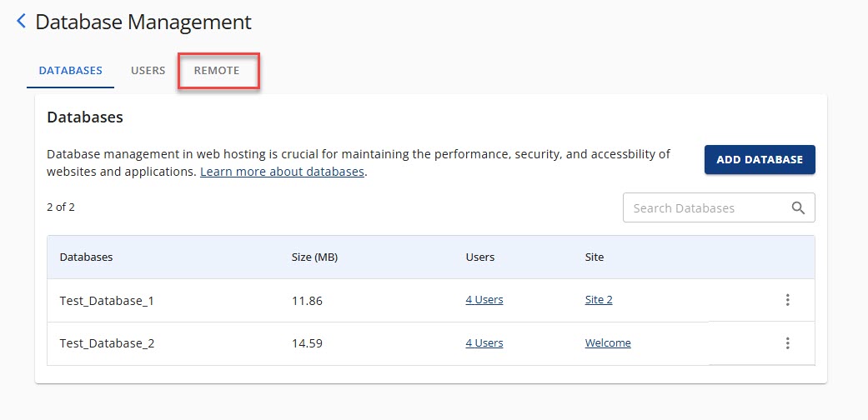This screenshot has width=868, height=420.
Task: Select the Remote tab
Action: pyautogui.click(x=217, y=71)
